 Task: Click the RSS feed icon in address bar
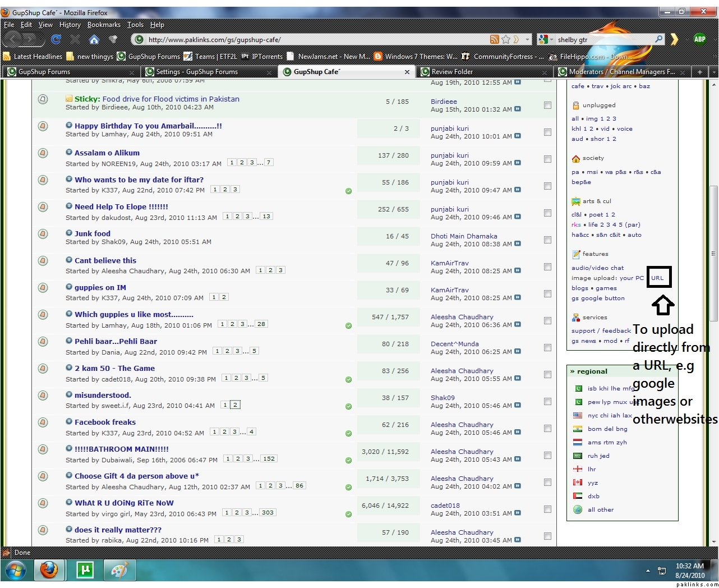pos(494,39)
